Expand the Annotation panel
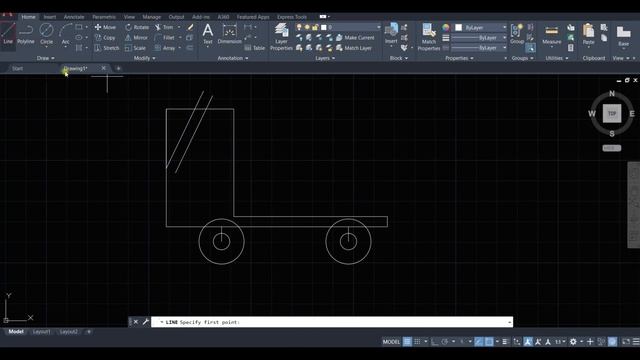Image resolution: width=640 pixels, height=360 pixels. coord(233,58)
